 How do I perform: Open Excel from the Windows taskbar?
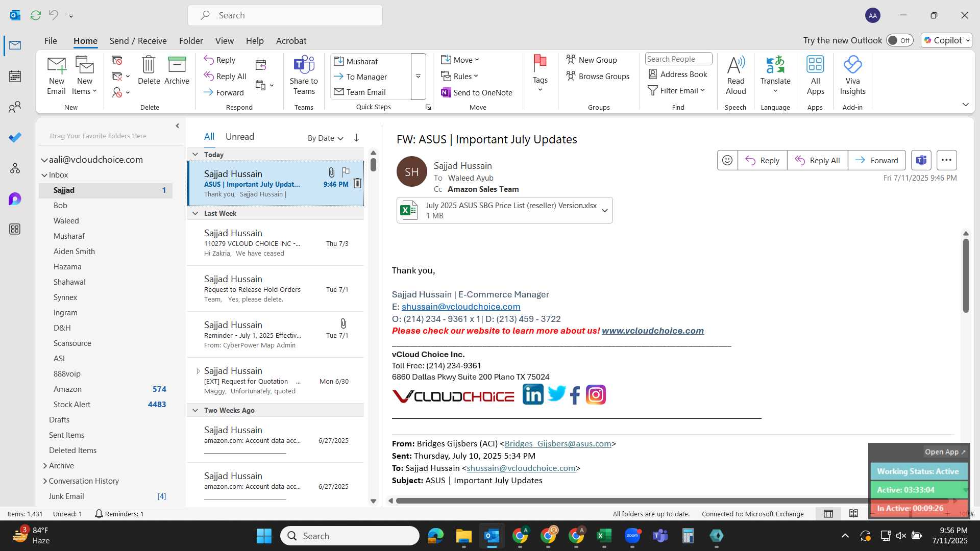point(604,536)
